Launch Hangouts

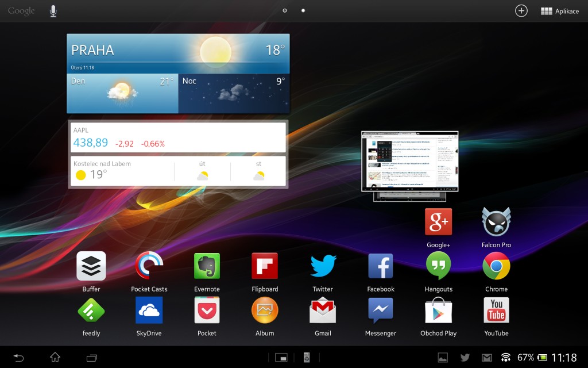coord(438,266)
